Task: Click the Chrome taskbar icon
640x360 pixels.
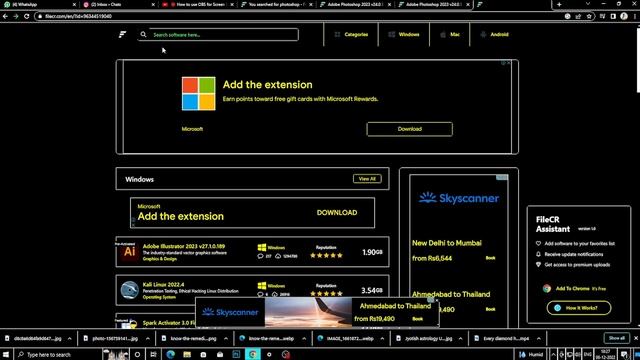Action: pyautogui.click(x=253, y=354)
